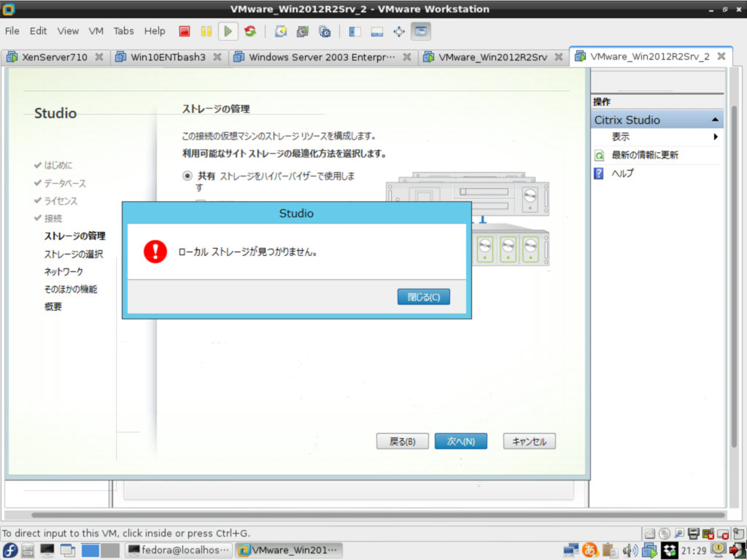Switch to the first blue workspace pager box
This screenshot has width=747, height=560.
coord(90,551)
